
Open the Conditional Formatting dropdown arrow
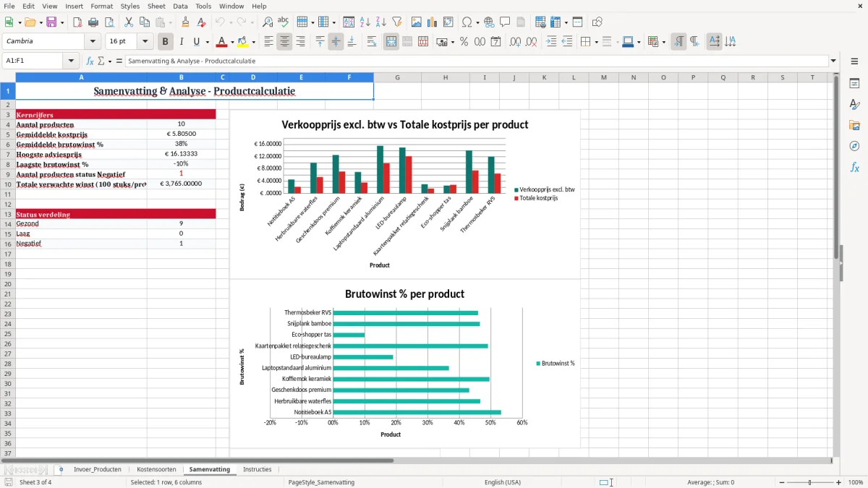664,42
